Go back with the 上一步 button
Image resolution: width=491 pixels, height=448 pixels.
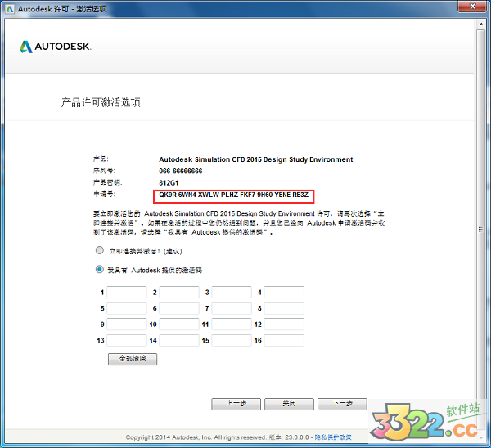click(x=236, y=404)
